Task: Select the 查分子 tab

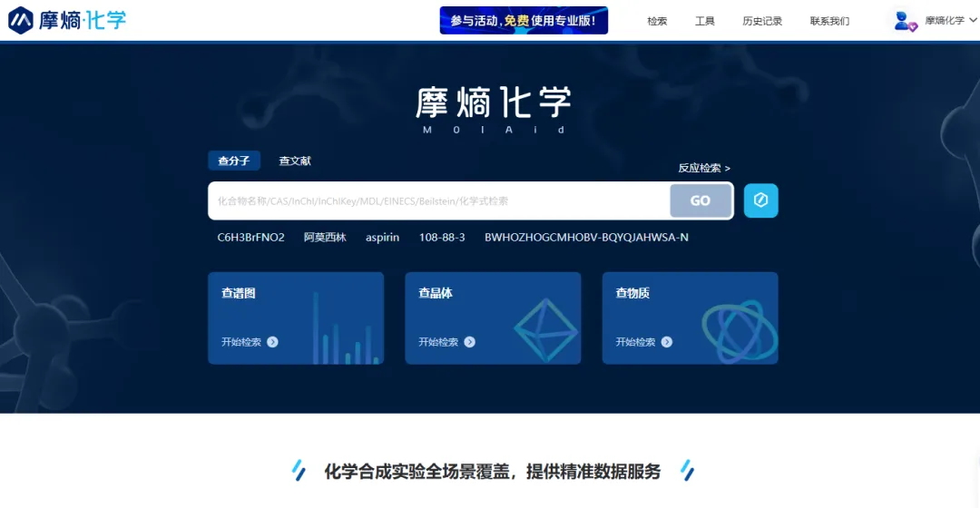Action: click(x=234, y=161)
